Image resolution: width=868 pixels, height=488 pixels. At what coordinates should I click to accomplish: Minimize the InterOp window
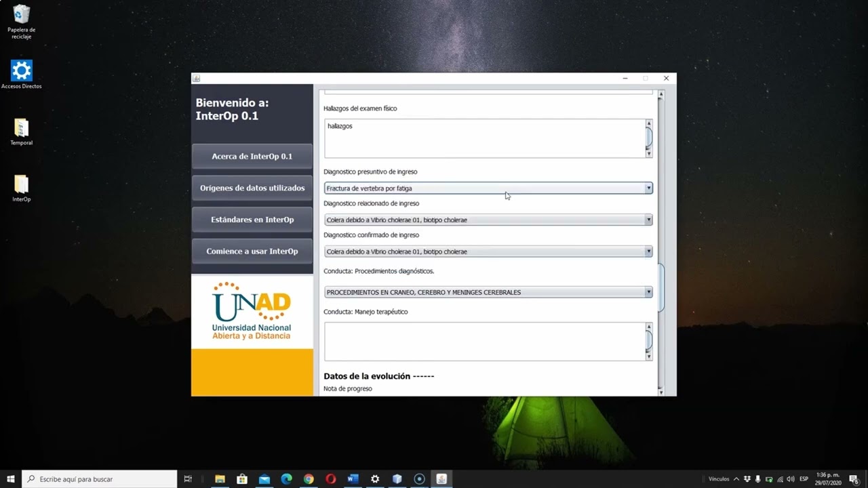click(625, 79)
